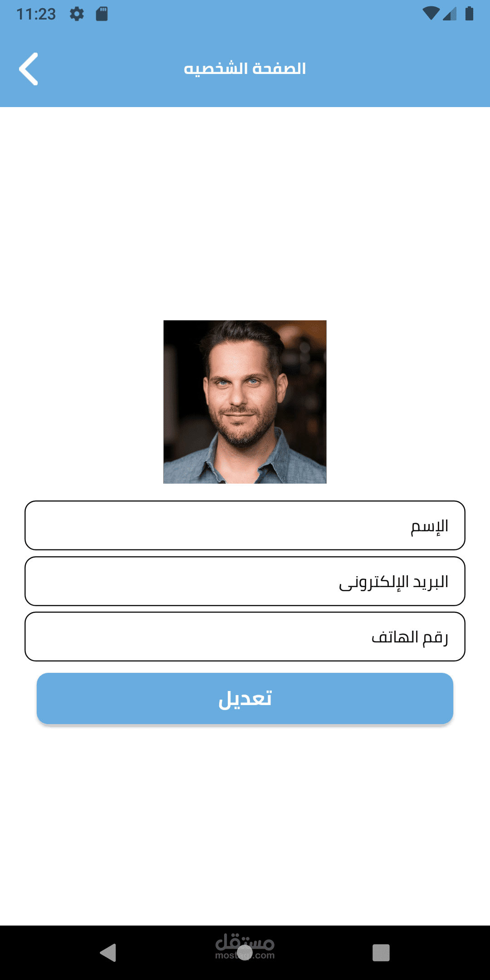Viewport: 490px width, 980px height.
Task: Click the SD card status icon
Action: pos(102,14)
